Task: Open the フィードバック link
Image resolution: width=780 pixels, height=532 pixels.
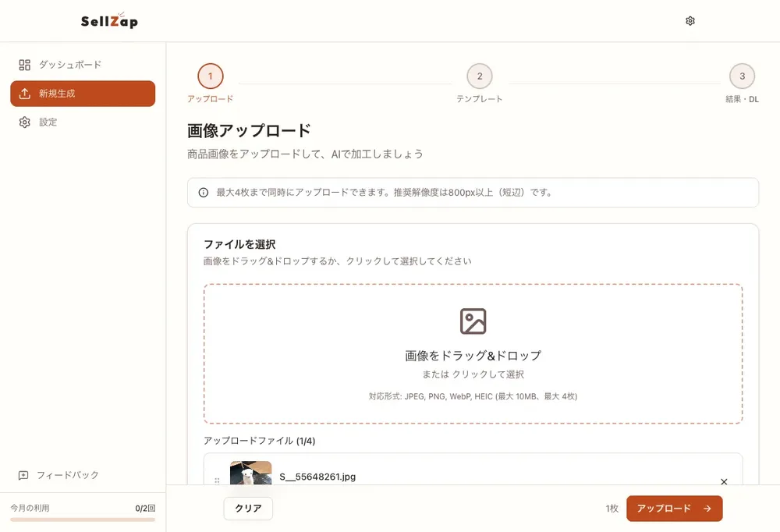Action: point(69,474)
